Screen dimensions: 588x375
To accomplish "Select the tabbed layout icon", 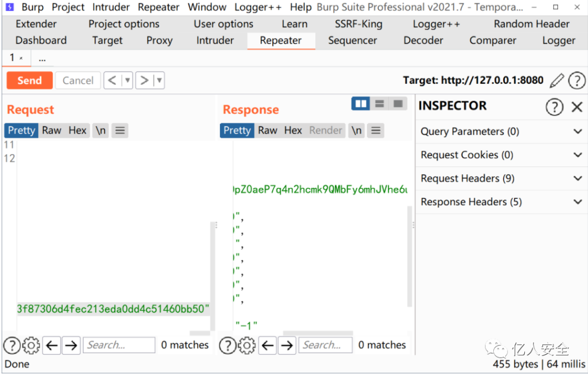I will [x=398, y=103].
